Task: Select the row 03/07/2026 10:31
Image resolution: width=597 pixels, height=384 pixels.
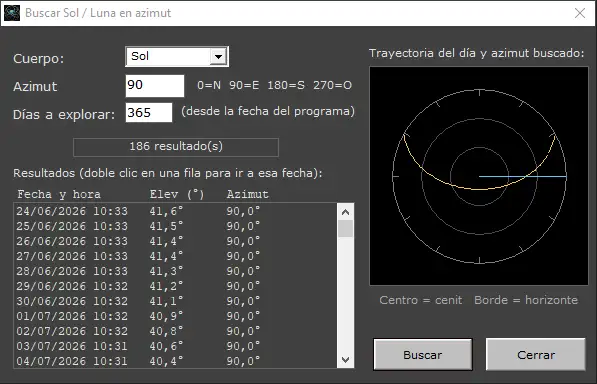Action: pos(175,346)
